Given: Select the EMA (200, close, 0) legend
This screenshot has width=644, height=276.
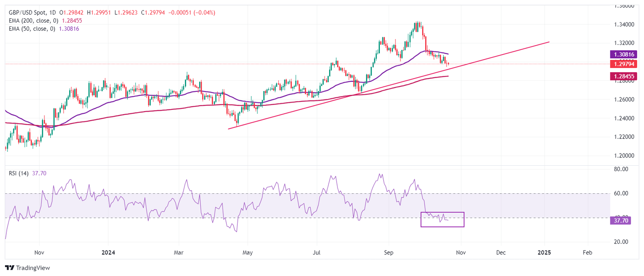Looking at the screenshot, I should (33, 21).
